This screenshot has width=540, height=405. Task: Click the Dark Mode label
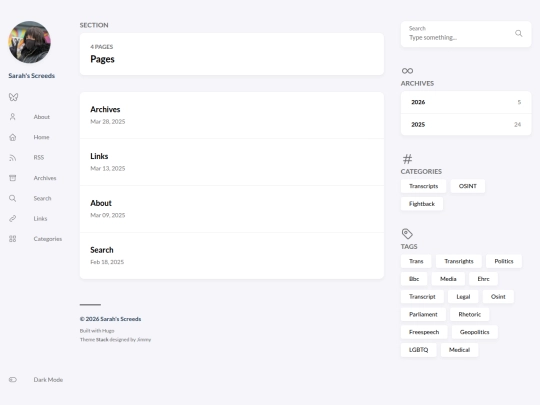click(x=48, y=380)
